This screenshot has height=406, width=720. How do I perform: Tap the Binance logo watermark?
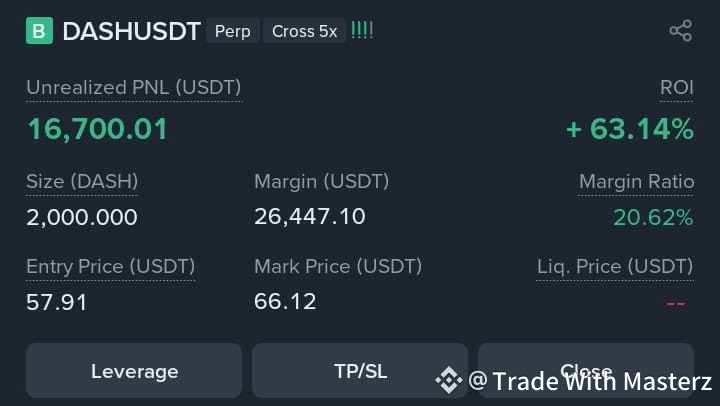448,380
